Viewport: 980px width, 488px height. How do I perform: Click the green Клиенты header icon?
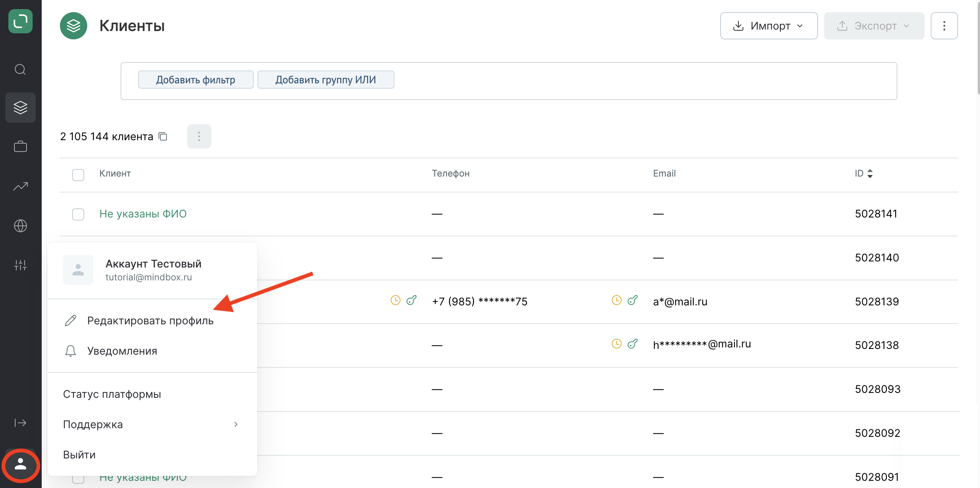[x=74, y=26]
